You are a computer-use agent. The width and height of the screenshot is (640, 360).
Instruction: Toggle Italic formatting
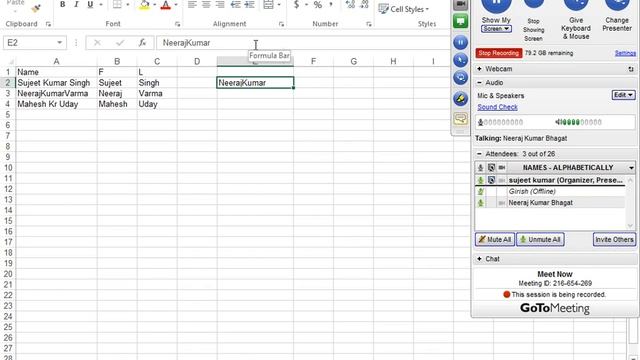tap(76, 4)
